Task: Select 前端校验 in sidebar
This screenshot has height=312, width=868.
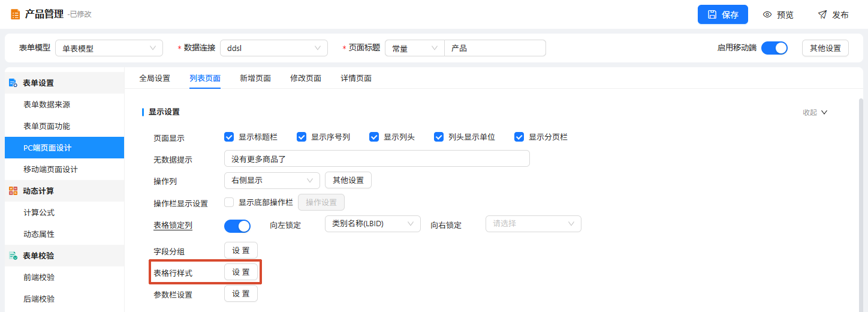Action: pyautogui.click(x=64, y=277)
